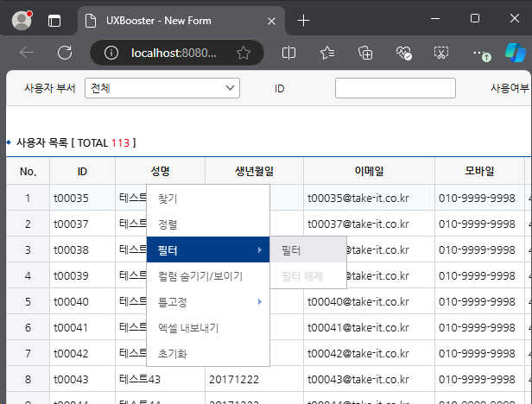Screen dimensions: 532x404
Task: Select the t00035 ID cell
Action: point(82,198)
